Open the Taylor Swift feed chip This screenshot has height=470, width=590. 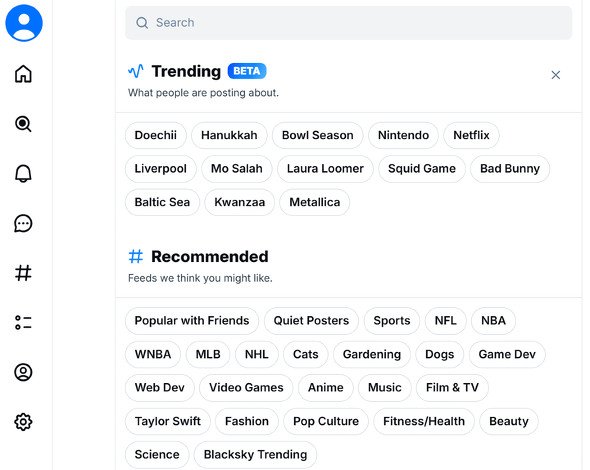168,421
